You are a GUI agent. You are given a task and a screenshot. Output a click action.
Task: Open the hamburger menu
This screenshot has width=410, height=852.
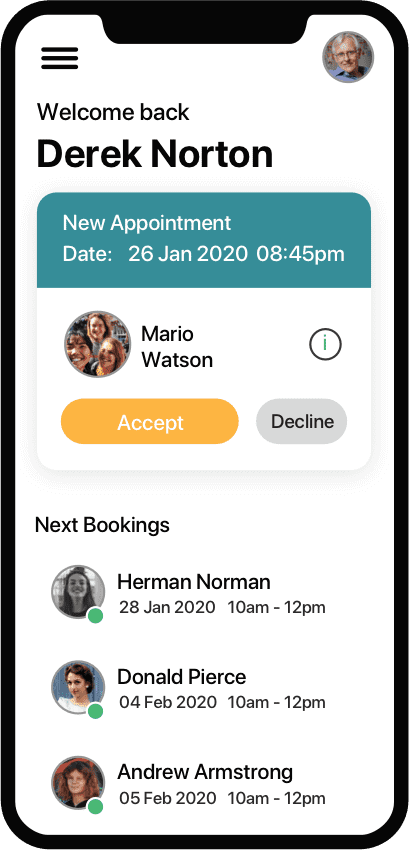click(x=60, y=58)
